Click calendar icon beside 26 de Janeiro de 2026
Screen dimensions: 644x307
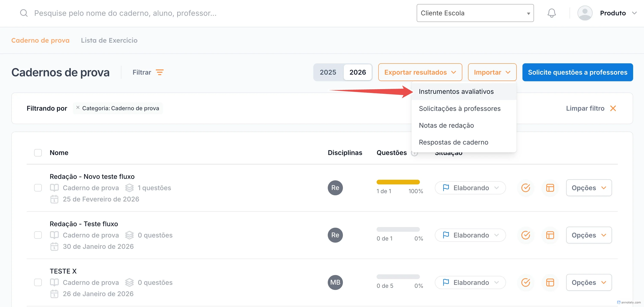(54, 294)
